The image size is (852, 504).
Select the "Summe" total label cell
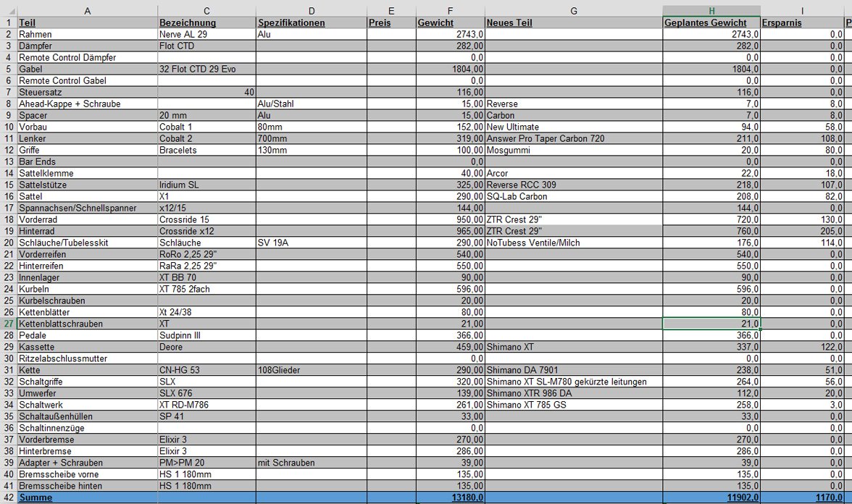[x=88, y=497]
